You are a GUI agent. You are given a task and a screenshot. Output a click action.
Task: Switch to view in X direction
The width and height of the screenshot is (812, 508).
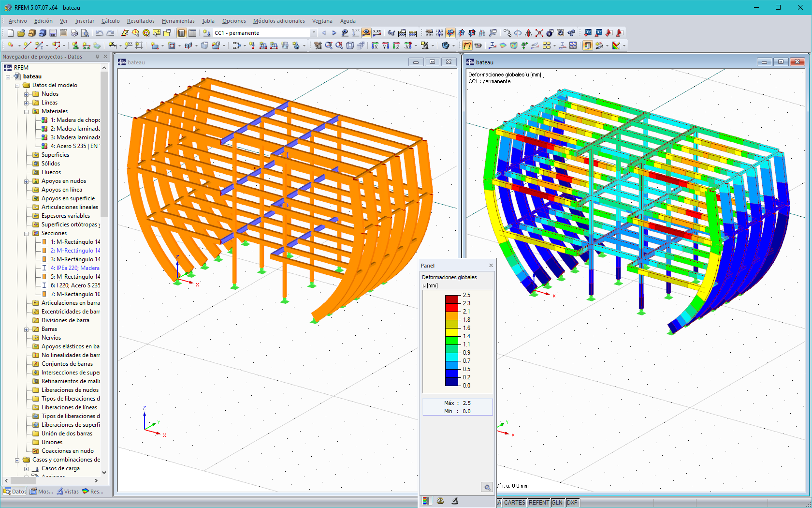pos(375,45)
